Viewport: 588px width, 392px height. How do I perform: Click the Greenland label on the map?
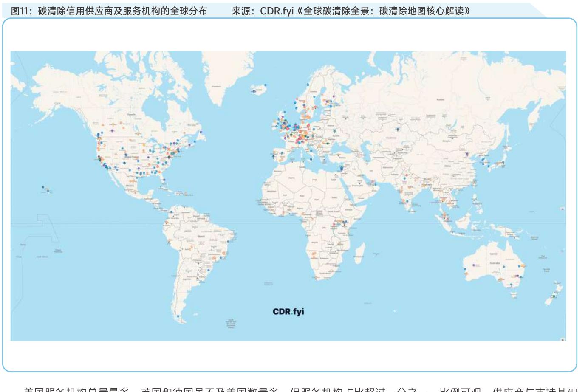tap(216, 86)
